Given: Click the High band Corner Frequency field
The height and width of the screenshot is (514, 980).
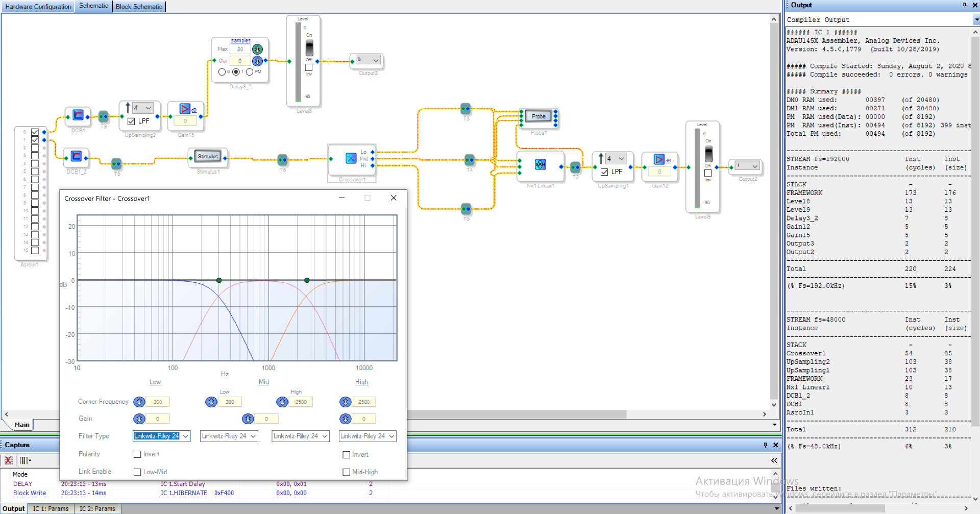Looking at the screenshot, I should point(363,402).
